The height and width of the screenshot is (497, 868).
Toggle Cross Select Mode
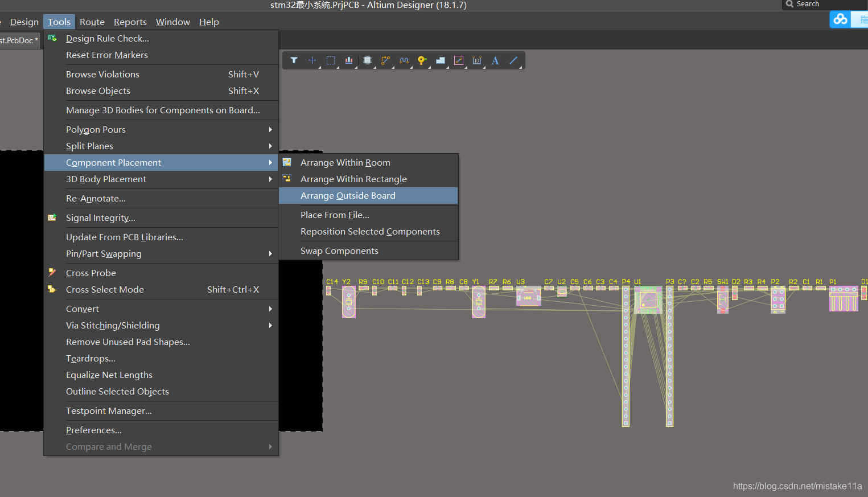105,290
